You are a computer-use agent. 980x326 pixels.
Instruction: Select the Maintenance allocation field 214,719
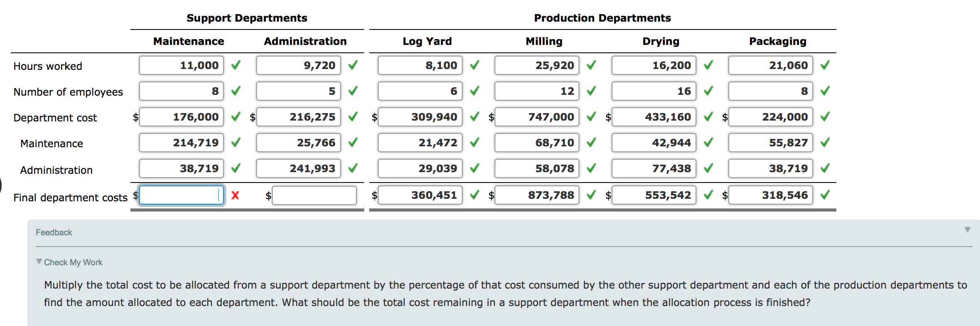click(x=181, y=143)
